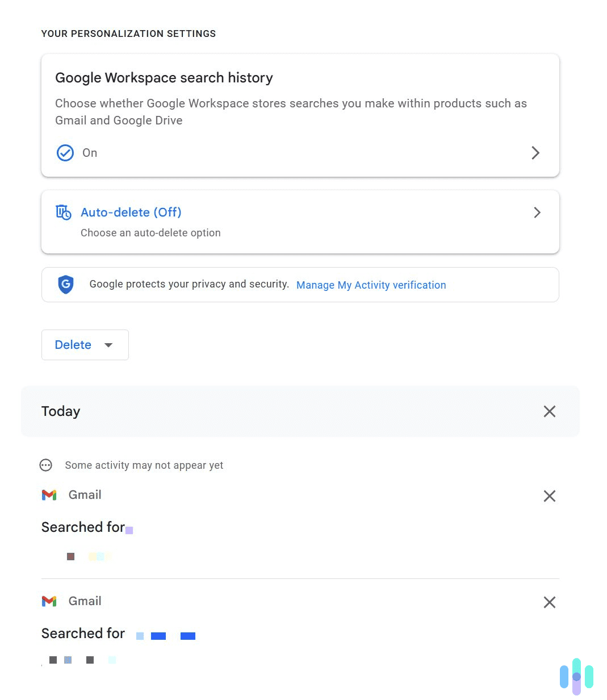
Task: Expand the Auto-delete settings via its chevron
Action: tap(537, 213)
